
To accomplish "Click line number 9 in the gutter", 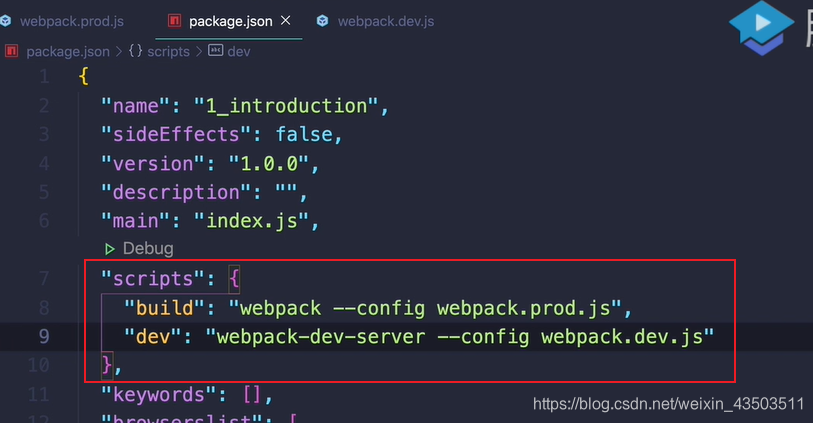I will [x=44, y=337].
